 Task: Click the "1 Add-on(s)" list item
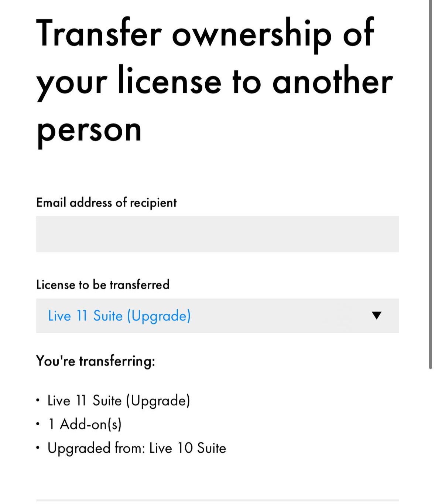85,424
